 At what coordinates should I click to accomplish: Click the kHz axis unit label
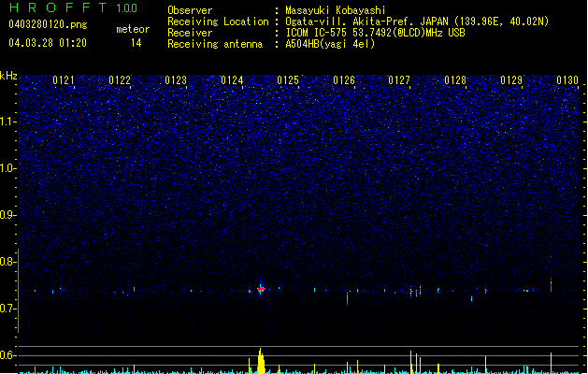8,76
